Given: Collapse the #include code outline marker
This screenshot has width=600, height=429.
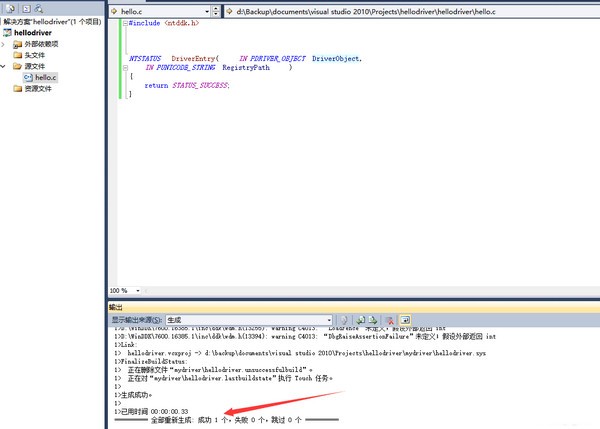Looking at the screenshot, I should pyautogui.click(x=123, y=23).
